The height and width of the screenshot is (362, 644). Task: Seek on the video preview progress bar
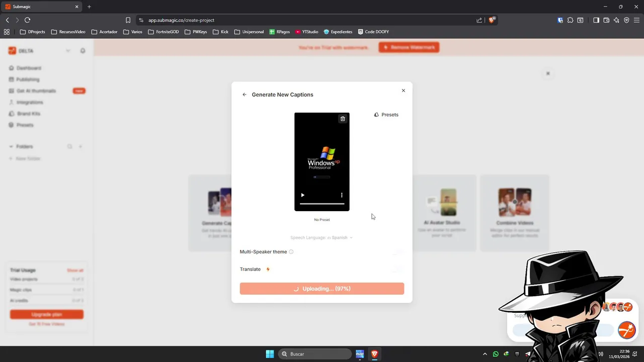[x=322, y=204]
